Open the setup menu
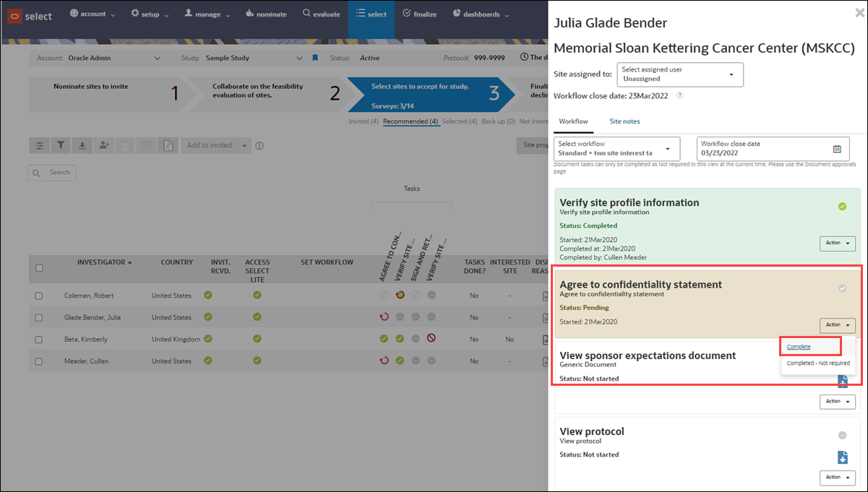Image resolution: width=868 pixels, height=492 pixels. pyautogui.click(x=150, y=14)
